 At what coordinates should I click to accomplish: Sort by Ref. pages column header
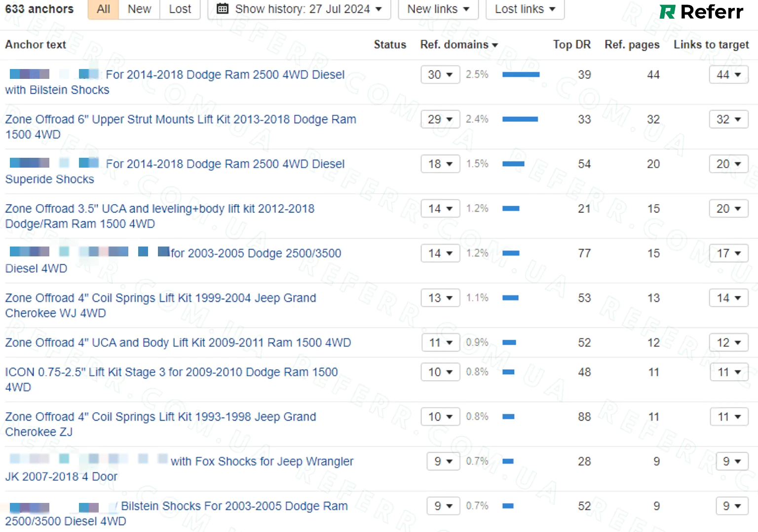coord(632,44)
